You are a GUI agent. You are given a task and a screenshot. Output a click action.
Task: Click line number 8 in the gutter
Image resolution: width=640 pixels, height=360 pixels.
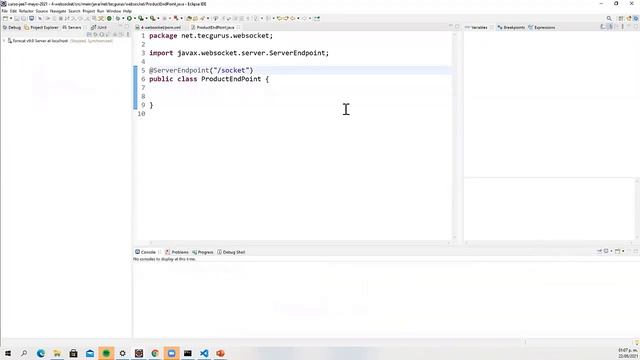pyautogui.click(x=143, y=96)
